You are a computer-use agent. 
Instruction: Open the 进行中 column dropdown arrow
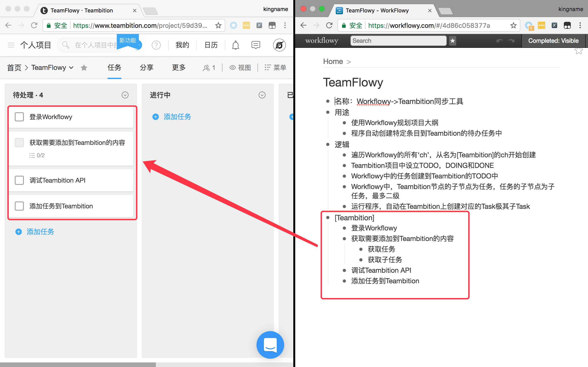pyautogui.click(x=262, y=95)
